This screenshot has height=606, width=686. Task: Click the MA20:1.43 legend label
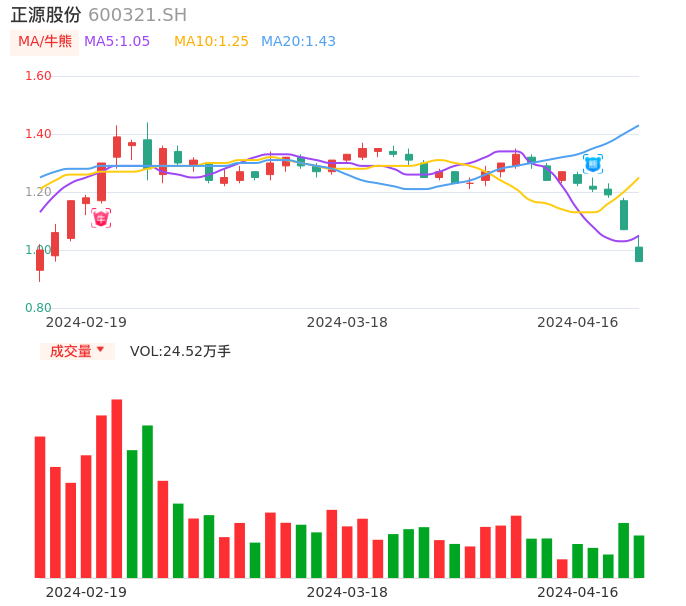pos(298,42)
